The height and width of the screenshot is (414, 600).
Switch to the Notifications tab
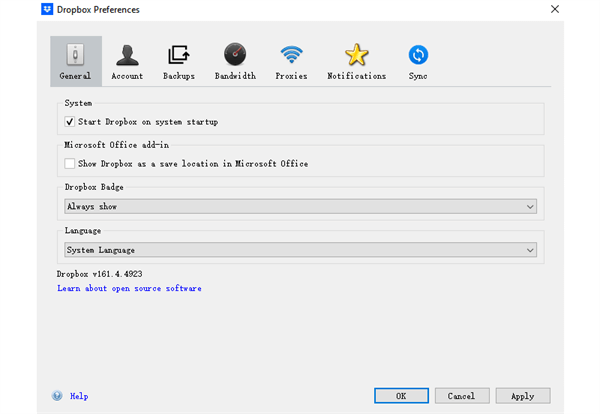[356, 61]
